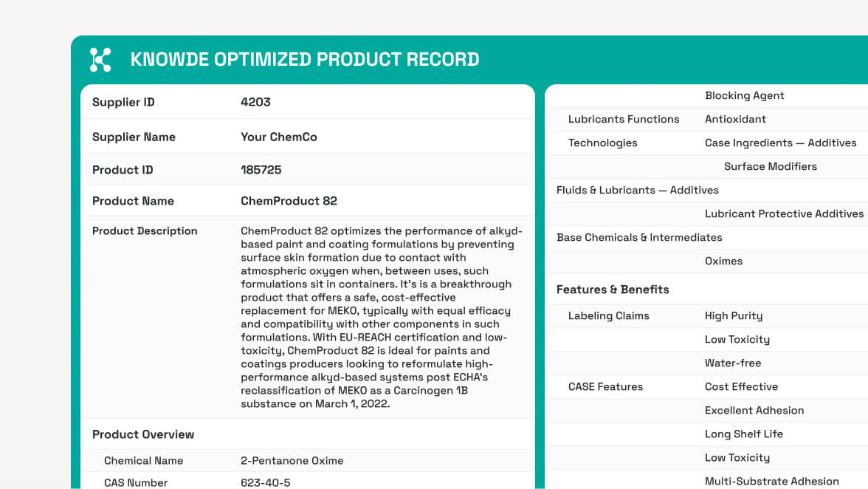Click Chemical Name value 2-Pentanone Oxime
The width and height of the screenshot is (868, 489).
pyautogui.click(x=292, y=460)
